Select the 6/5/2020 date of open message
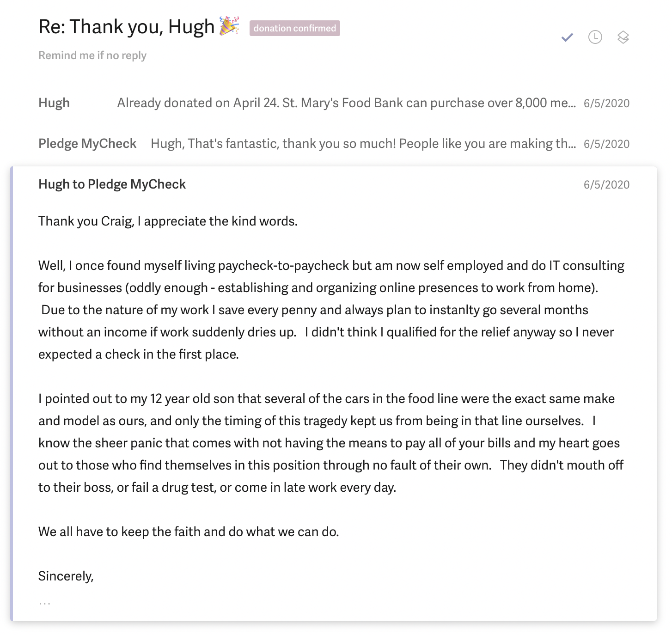Viewport: 672px width, 635px height. 606,184
